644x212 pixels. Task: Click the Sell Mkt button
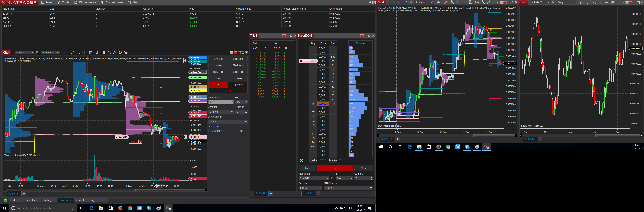[238, 59]
